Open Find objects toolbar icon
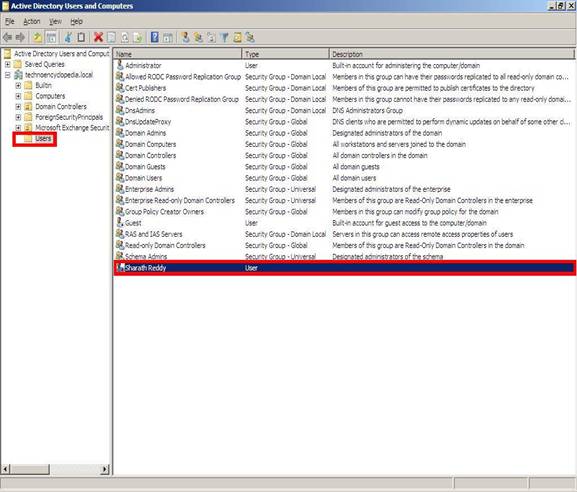This screenshot has height=492, width=577. (237, 37)
